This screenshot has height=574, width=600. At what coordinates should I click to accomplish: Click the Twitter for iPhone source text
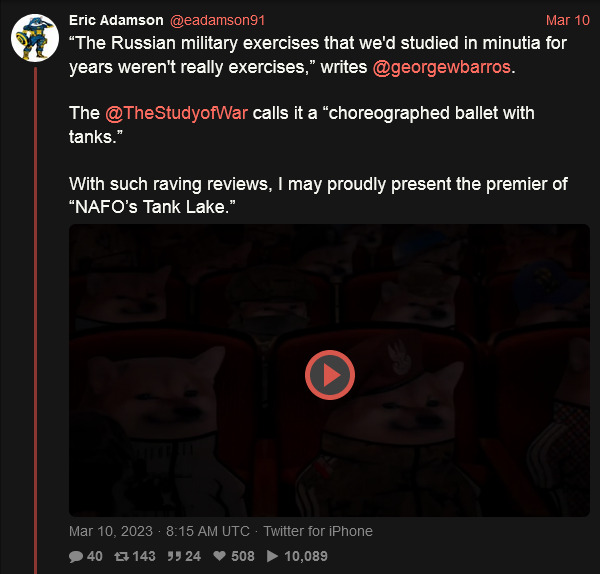318,531
